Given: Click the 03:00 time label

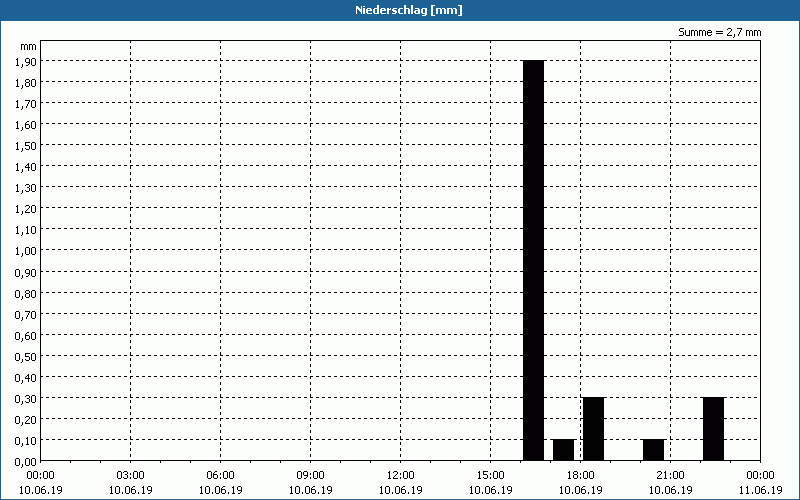Looking at the screenshot, I should click(131, 475).
